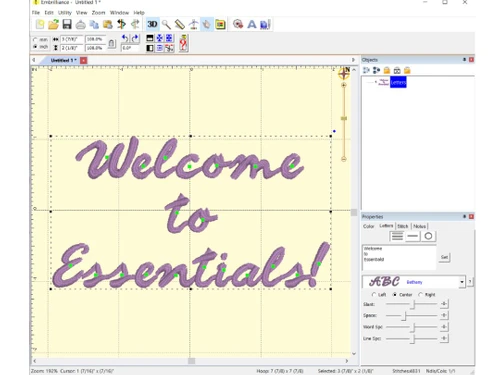Click the last orange unlock icon in Objects

tap(407, 70)
